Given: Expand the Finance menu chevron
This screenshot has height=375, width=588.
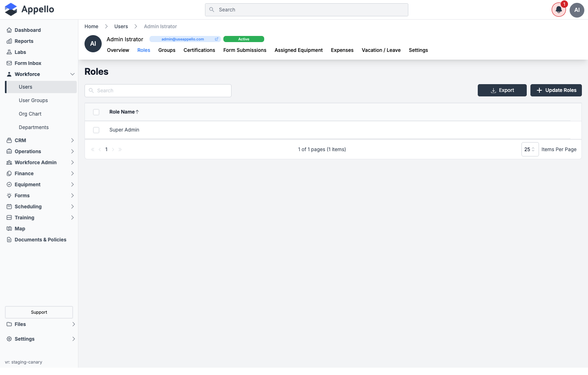Looking at the screenshot, I should pos(72,174).
